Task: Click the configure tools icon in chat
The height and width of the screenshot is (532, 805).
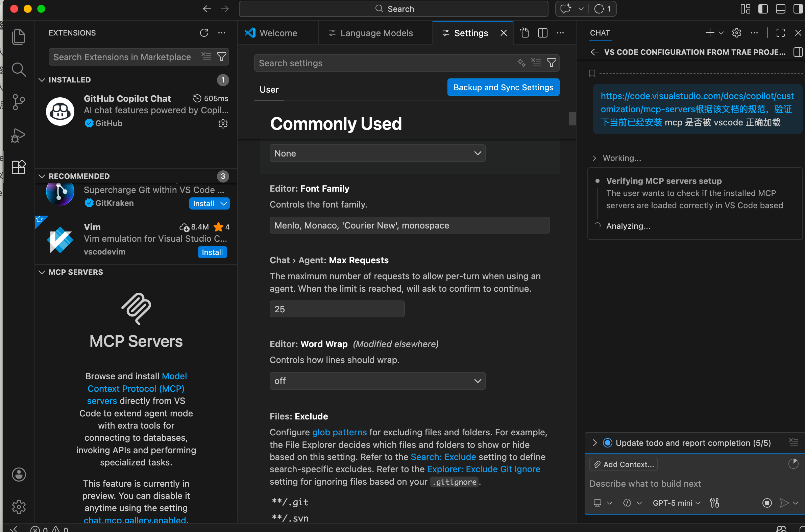Action: point(714,503)
